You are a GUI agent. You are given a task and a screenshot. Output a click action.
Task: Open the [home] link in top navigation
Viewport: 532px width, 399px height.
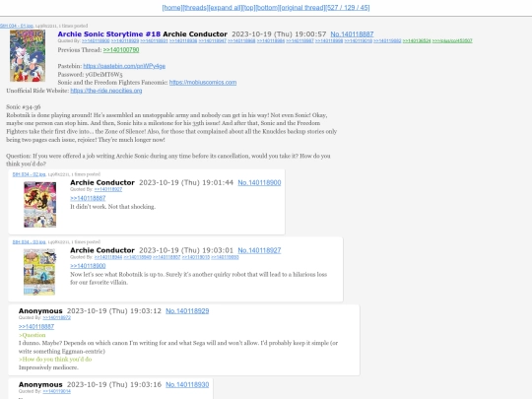pos(172,8)
